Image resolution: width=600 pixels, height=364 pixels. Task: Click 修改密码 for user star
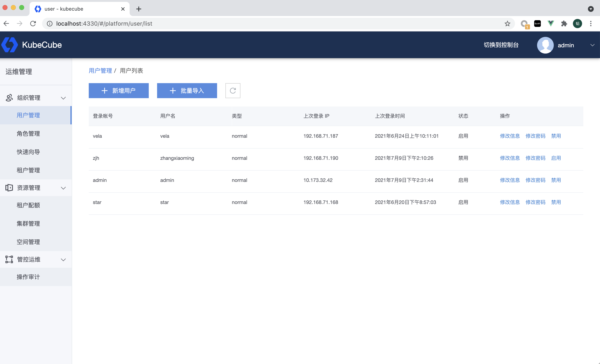535,202
